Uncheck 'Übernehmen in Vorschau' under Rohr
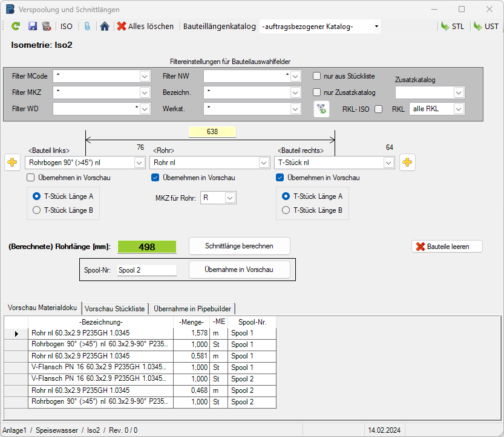The height and width of the screenshot is (437, 504). [155, 178]
